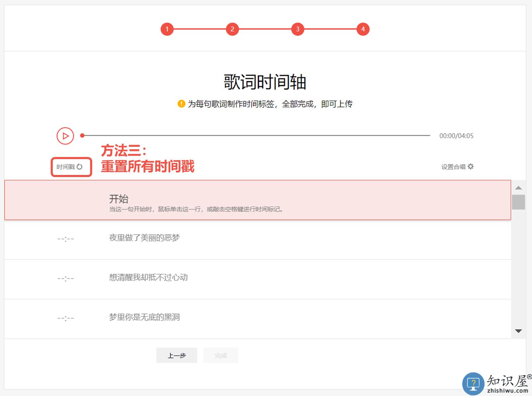Click the timestamp reset icon (时间戳)

click(x=80, y=167)
